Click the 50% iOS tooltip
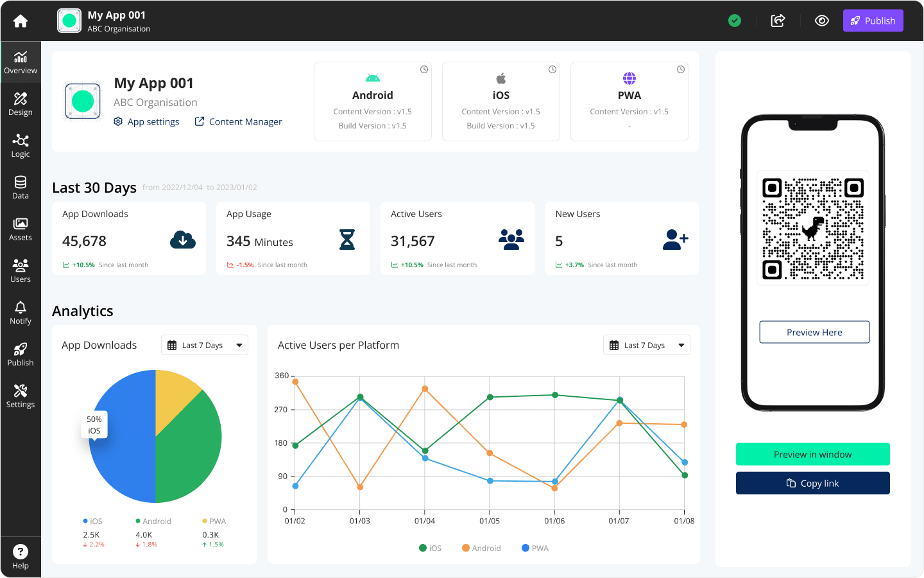The height and width of the screenshot is (578, 924). click(94, 425)
